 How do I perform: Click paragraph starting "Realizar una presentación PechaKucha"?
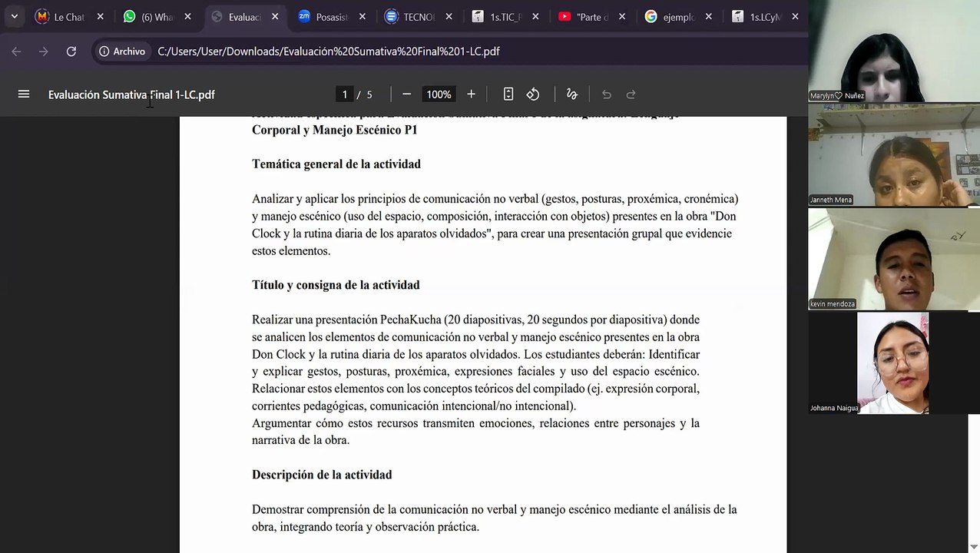[x=475, y=363]
